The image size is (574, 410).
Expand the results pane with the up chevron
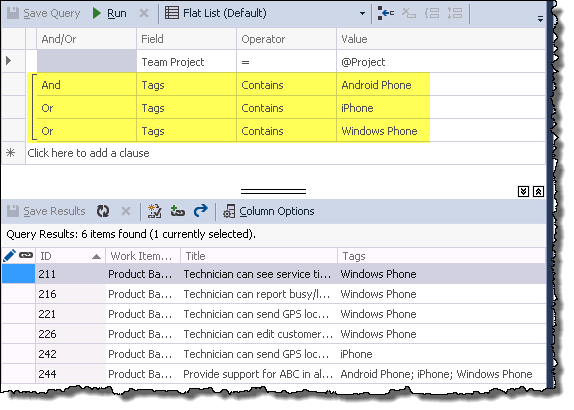538,191
